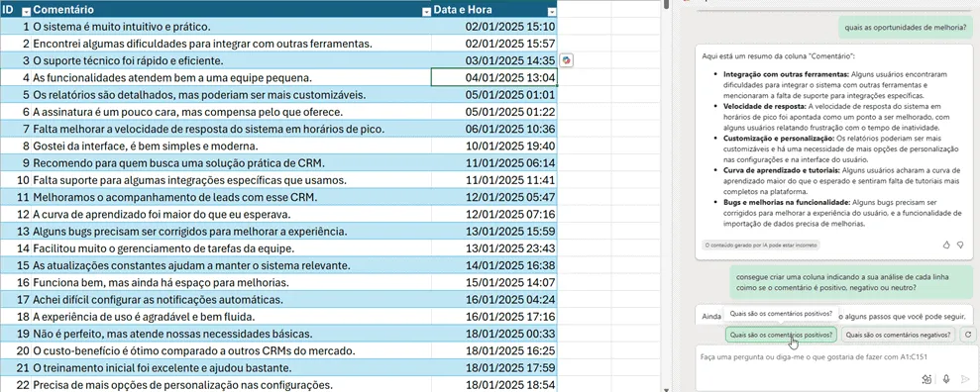Select comment 'Facilitou muito o gerenciamento de tarefas'
This screenshot has width=980, height=392.
231,248
